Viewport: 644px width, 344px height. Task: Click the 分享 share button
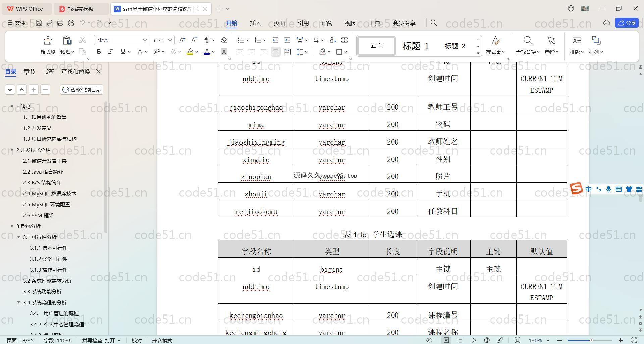(627, 23)
